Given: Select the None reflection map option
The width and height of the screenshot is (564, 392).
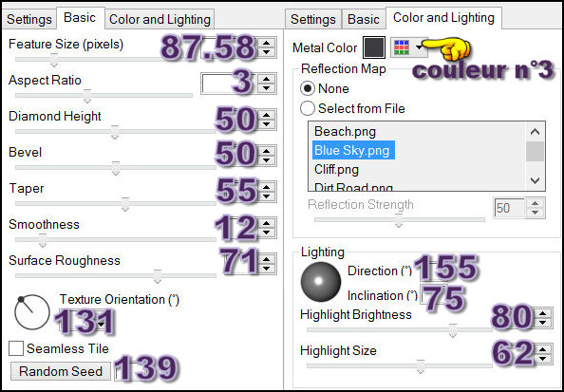Looking at the screenshot, I should 308,88.
